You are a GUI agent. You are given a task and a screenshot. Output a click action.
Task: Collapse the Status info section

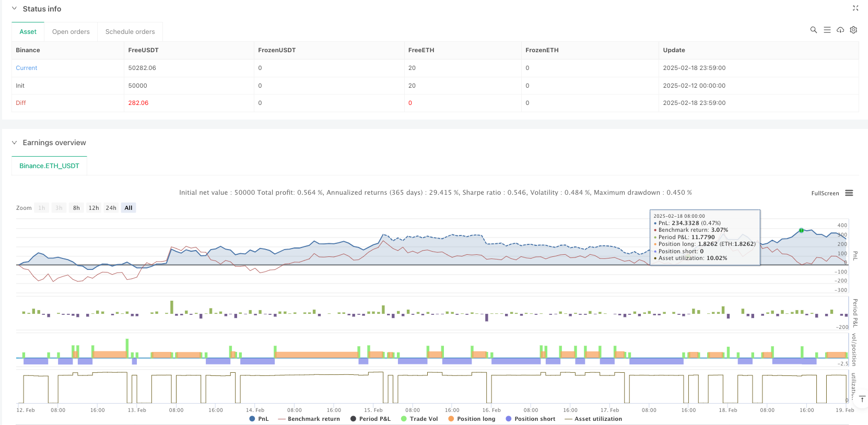15,9
